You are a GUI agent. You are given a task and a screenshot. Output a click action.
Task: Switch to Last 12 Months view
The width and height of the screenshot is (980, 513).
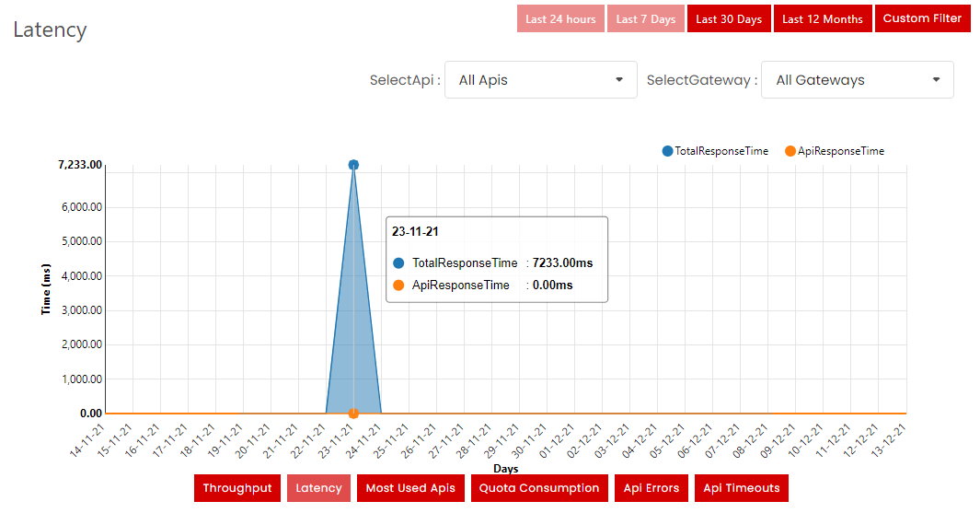(x=823, y=18)
